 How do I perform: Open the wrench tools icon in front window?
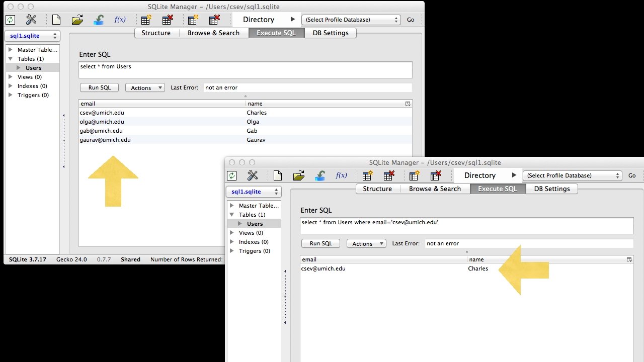click(x=253, y=175)
